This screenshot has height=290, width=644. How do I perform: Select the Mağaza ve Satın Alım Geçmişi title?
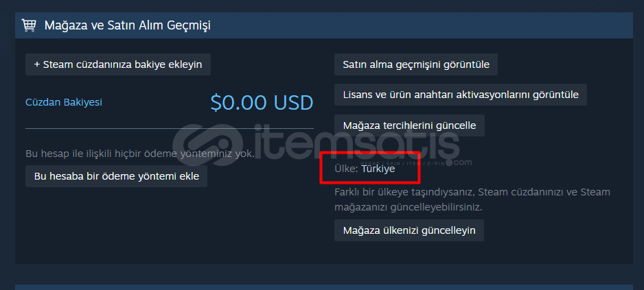(127, 25)
